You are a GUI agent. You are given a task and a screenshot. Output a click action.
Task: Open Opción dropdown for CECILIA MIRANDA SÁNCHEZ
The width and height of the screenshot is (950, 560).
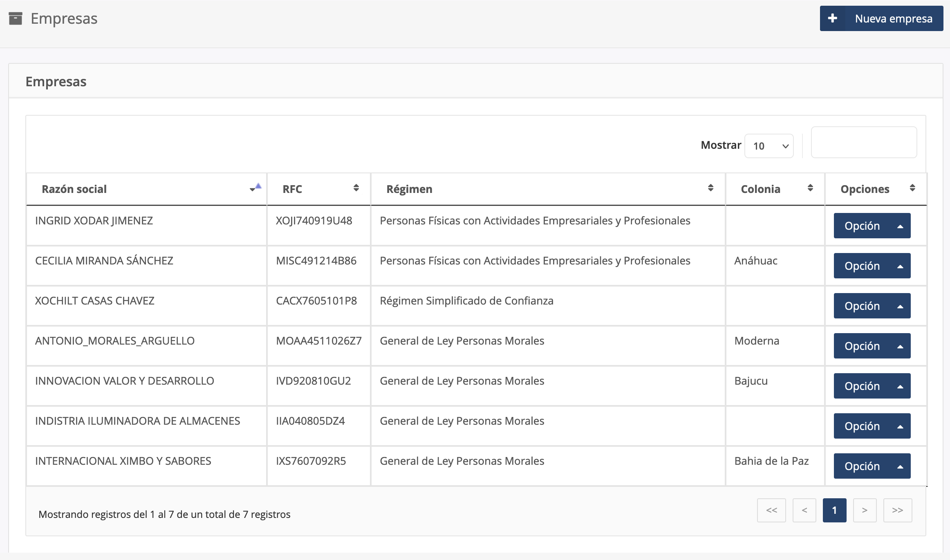point(872,266)
